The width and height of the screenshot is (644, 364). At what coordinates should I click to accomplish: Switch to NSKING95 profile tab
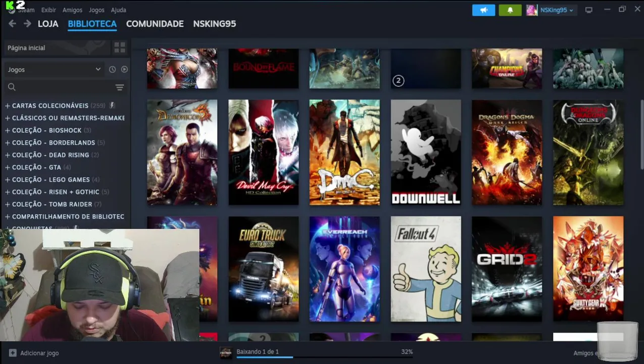(214, 24)
